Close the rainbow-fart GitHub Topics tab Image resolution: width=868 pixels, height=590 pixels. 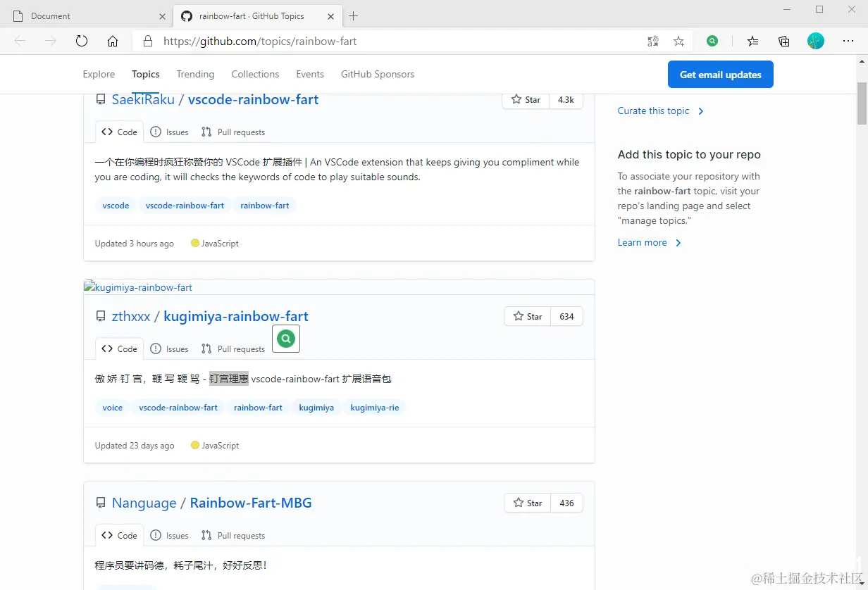331,16
